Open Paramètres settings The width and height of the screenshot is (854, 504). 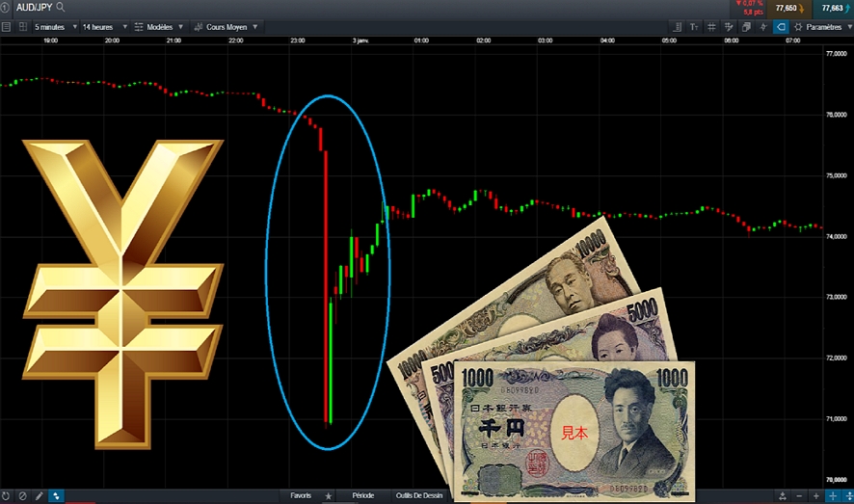point(822,27)
